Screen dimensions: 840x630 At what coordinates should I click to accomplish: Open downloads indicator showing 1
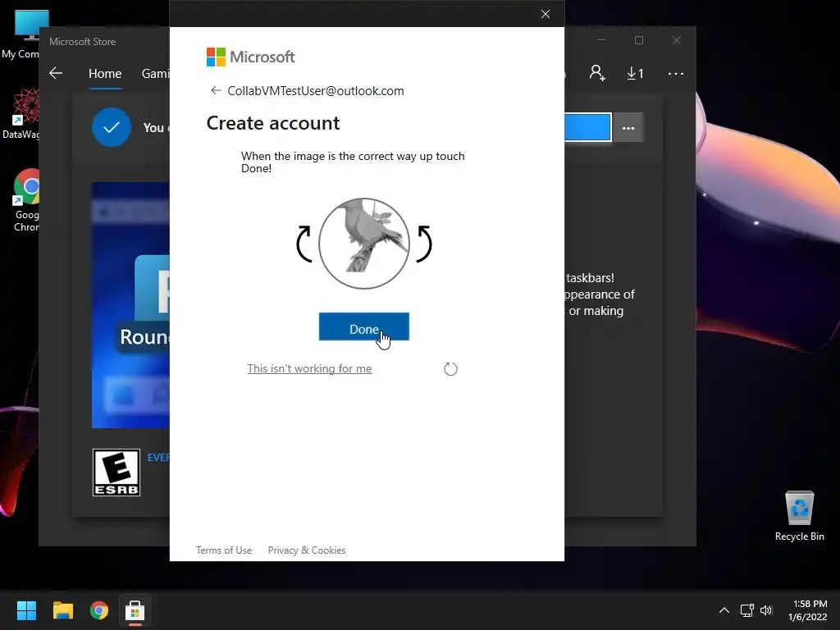click(x=636, y=73)
